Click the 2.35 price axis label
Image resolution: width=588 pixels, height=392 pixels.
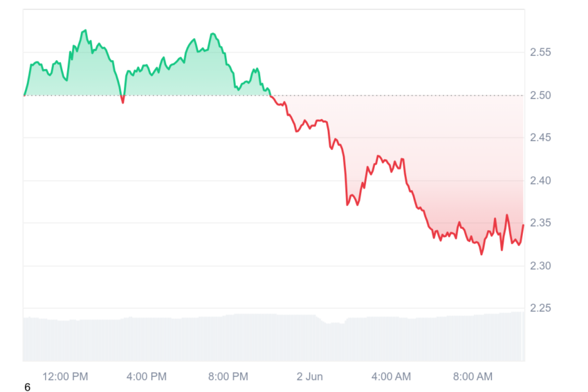(x=540, y=223)
